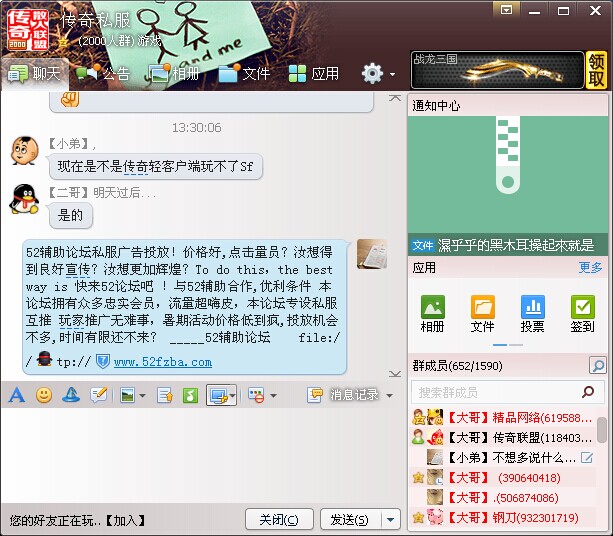Image resolution: width=613 pixels, height=536 pixels.
Task: Switch to the 文件 tab
Action: coord(244,73)
